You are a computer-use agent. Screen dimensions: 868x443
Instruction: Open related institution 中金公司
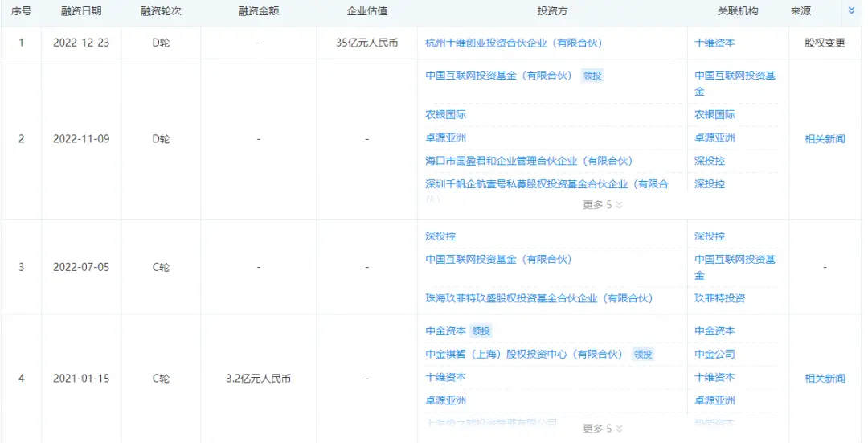tap(714, 354)
